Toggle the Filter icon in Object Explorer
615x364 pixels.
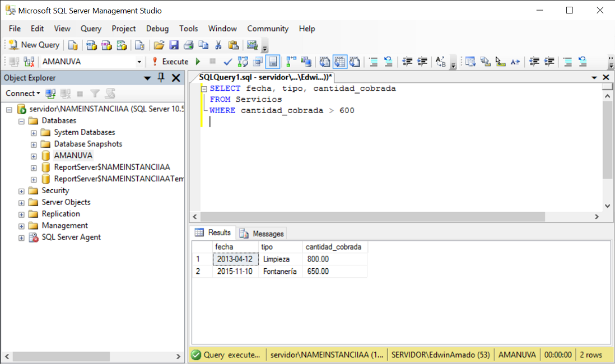click(x=95, y=93)
